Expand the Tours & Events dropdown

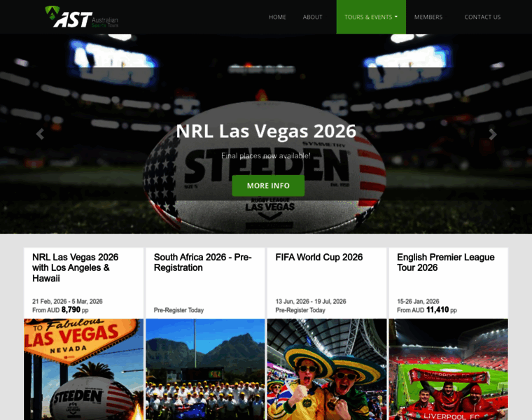tap(371, 17)
